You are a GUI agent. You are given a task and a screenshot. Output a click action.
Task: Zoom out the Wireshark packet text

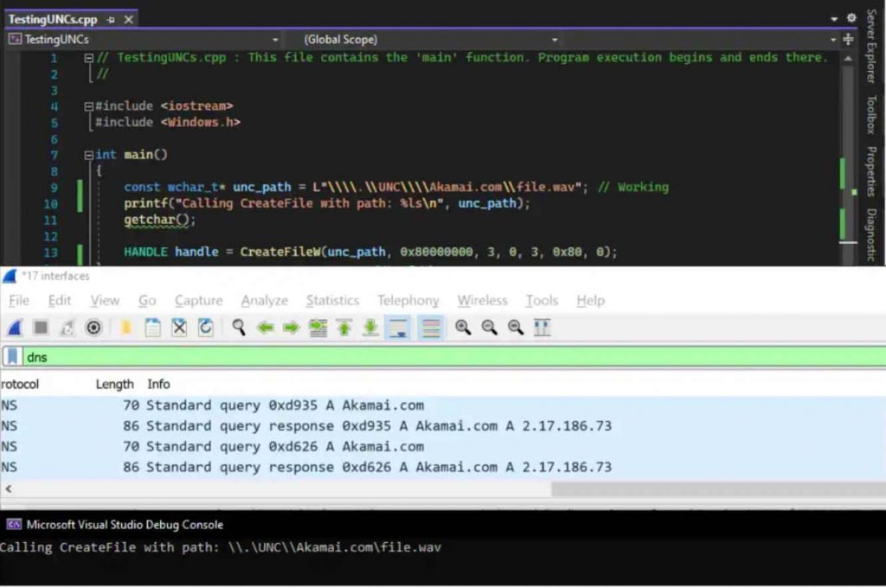[x=490, y=328]
